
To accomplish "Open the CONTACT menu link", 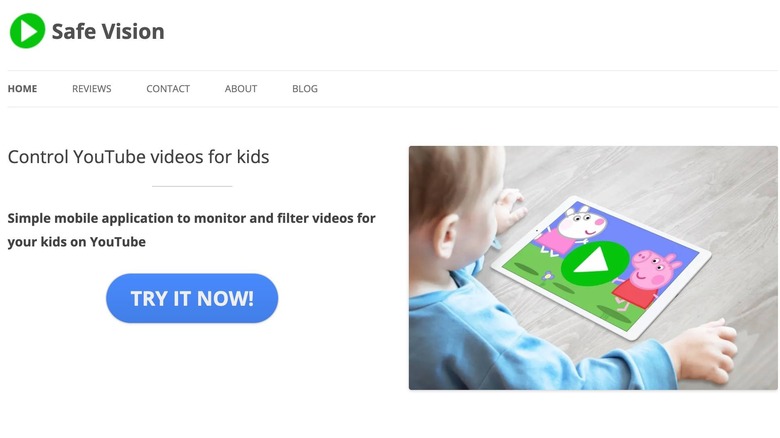I will click(168, 89).
